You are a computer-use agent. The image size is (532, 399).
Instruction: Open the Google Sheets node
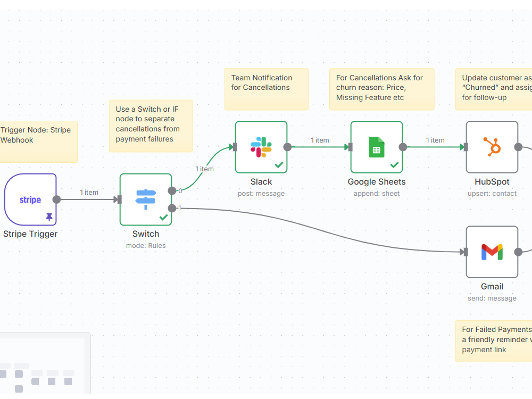tap(377, 147)
